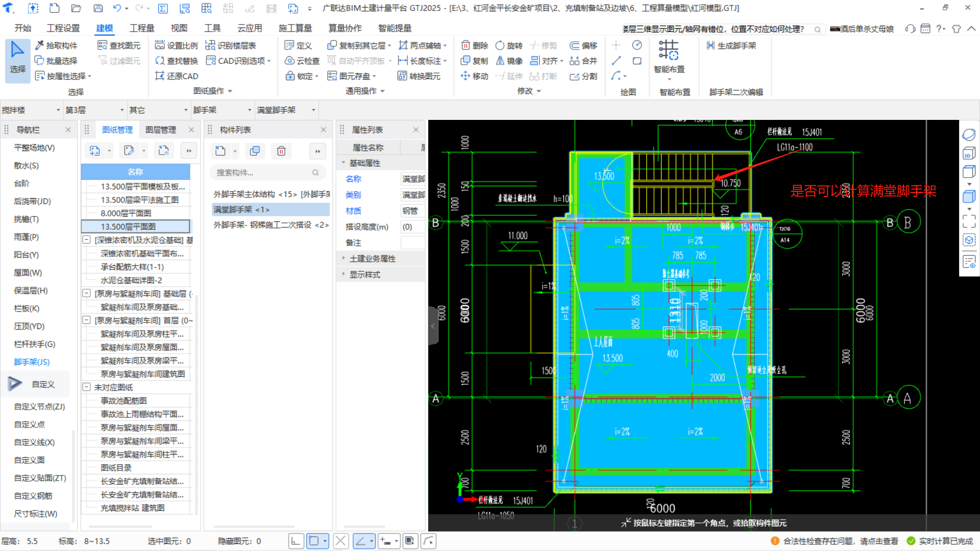Open the 按属性选择 dropdown
Image resolution: width=980 pixels, height=551 pixels.
pyautogui.click(x=63, y=76)
